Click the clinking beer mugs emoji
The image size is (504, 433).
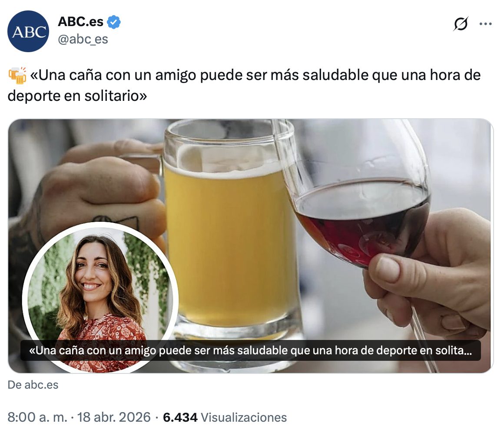17,76
